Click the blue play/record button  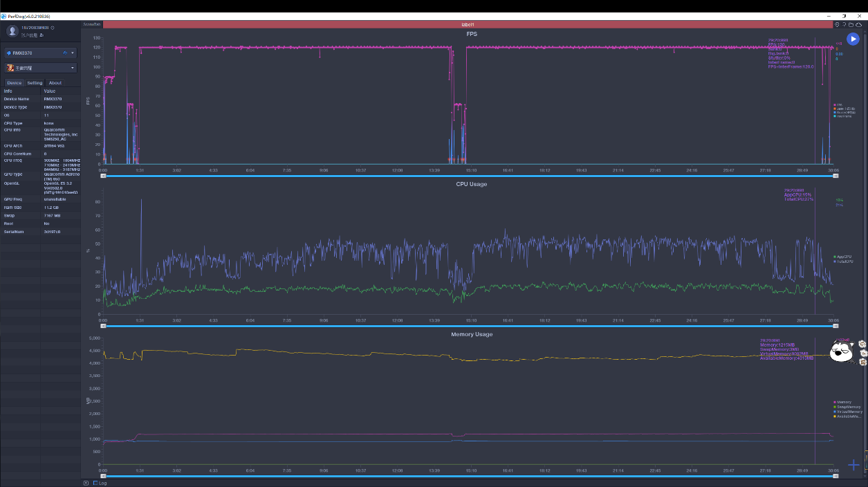(853, 39)
